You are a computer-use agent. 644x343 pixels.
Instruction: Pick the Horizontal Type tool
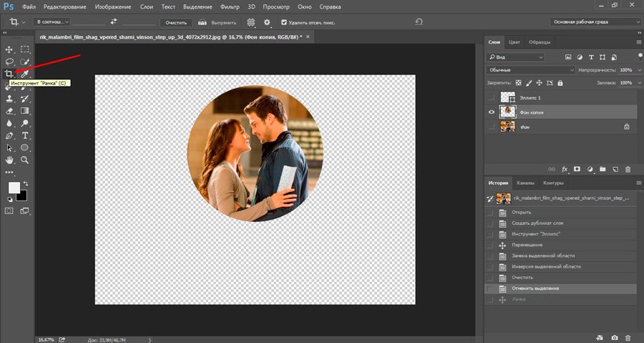click(25, 135)
